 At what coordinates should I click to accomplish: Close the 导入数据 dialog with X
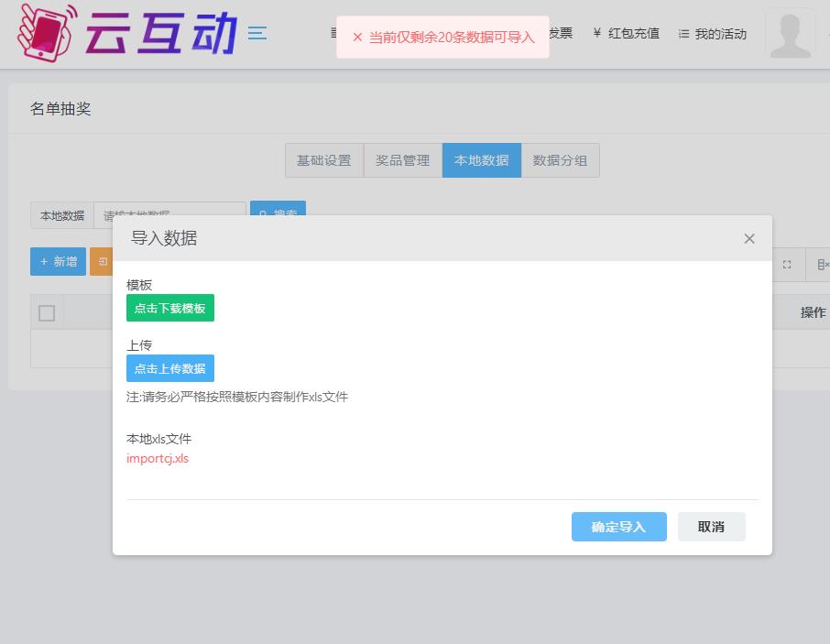pyautogui.click(x=749, y=239)
